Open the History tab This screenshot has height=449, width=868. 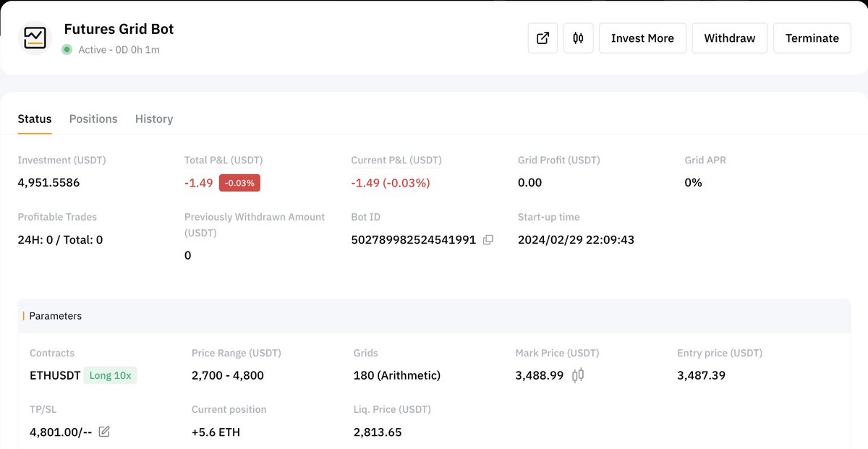(x=153, y=119)
